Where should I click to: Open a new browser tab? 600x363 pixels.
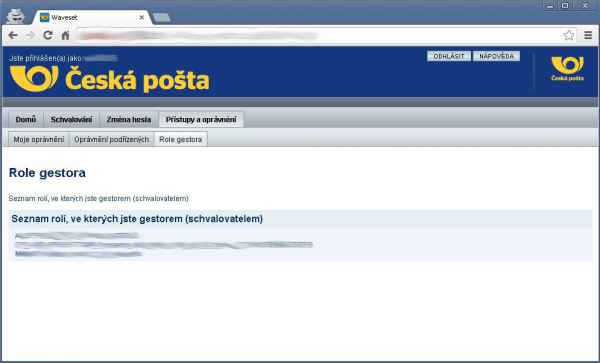point(161,18)
